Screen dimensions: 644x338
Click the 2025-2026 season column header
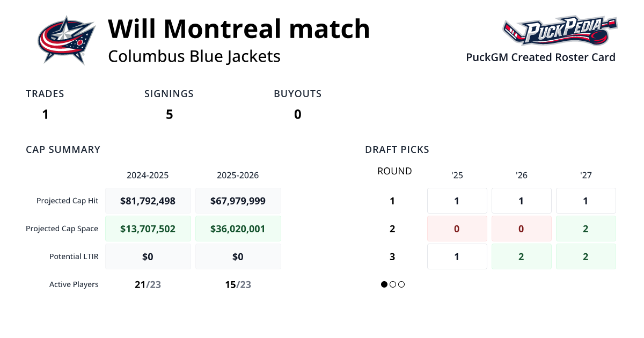238,175
